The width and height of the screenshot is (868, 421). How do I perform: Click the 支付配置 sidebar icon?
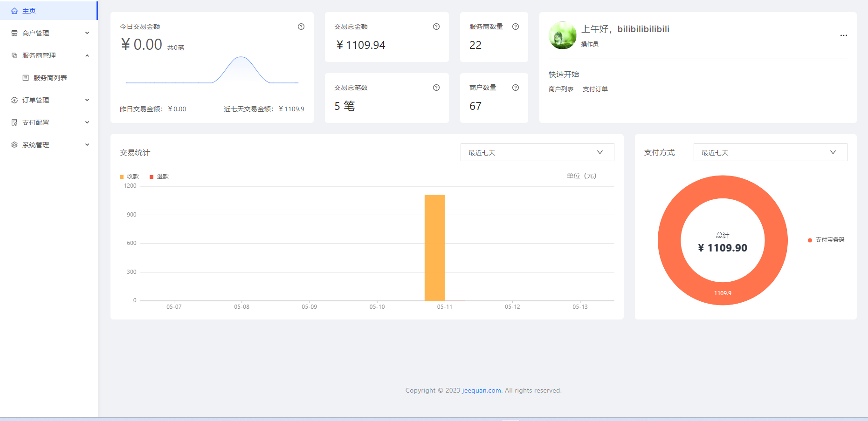[x=14, y=122]
